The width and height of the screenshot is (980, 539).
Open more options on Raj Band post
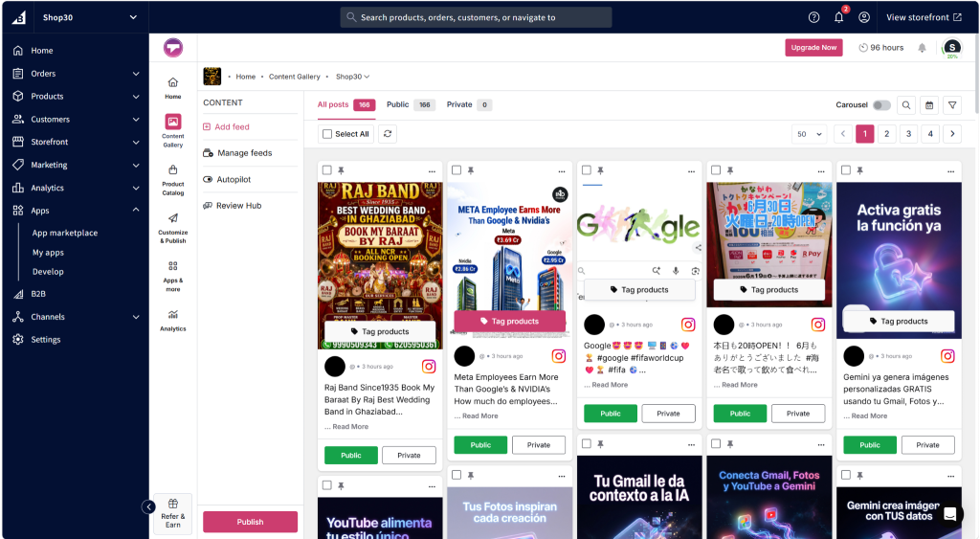[x=432, y=171]
